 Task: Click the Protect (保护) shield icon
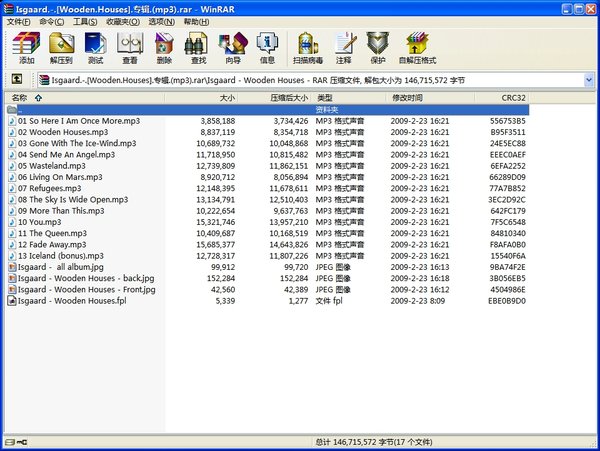(378, 48)
